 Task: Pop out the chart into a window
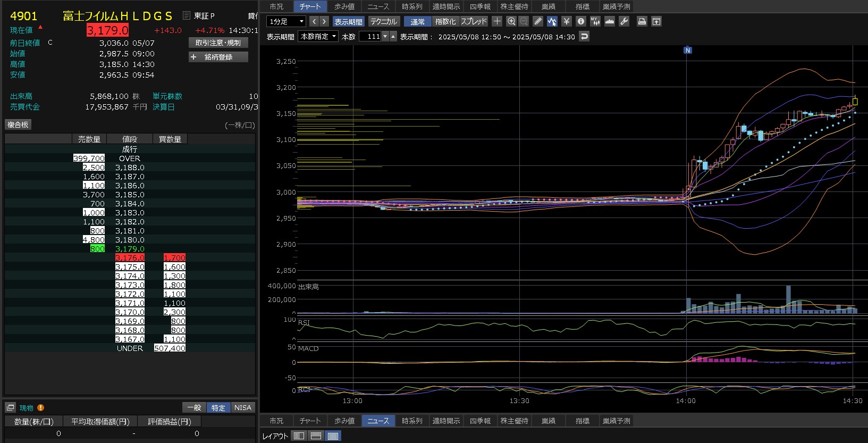656,21
